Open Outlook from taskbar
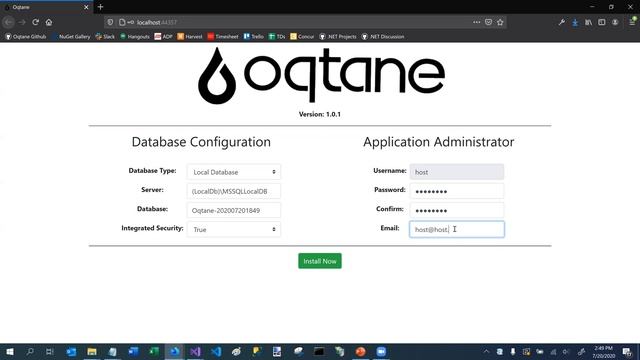The image size is (640, 360). click(71, 351)
